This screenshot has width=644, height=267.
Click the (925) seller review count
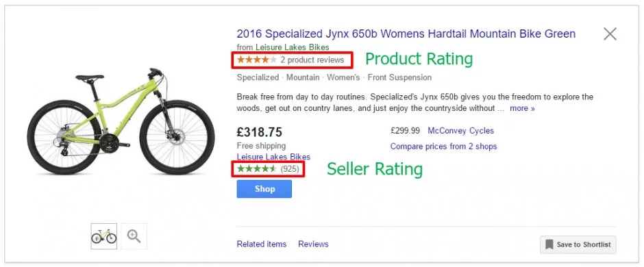[290, 168]
